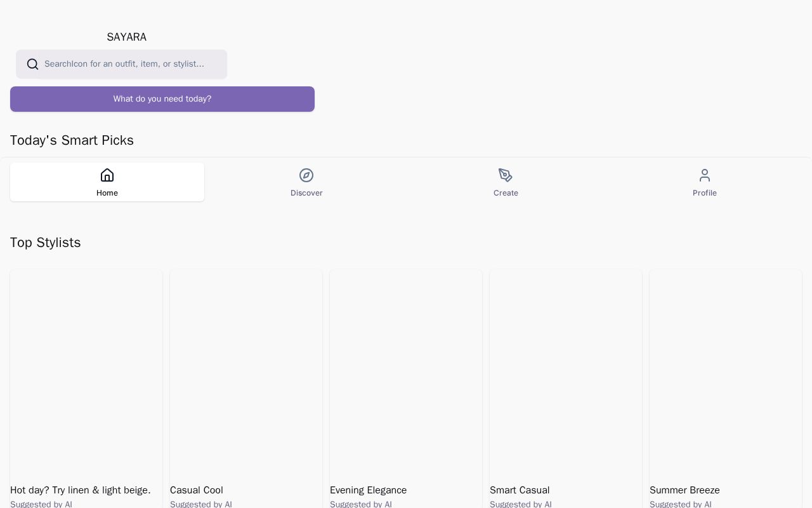Screen dimensions: 812x508
Task: Open the Create tab
Action: pyautogui.click(x=506, y=182)
